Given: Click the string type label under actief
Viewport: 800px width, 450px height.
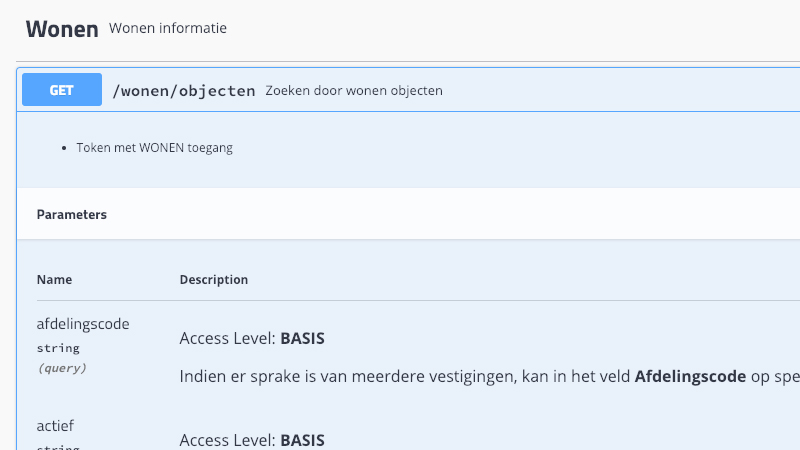Looking at the screenshot, I should [x=58, y=447].
